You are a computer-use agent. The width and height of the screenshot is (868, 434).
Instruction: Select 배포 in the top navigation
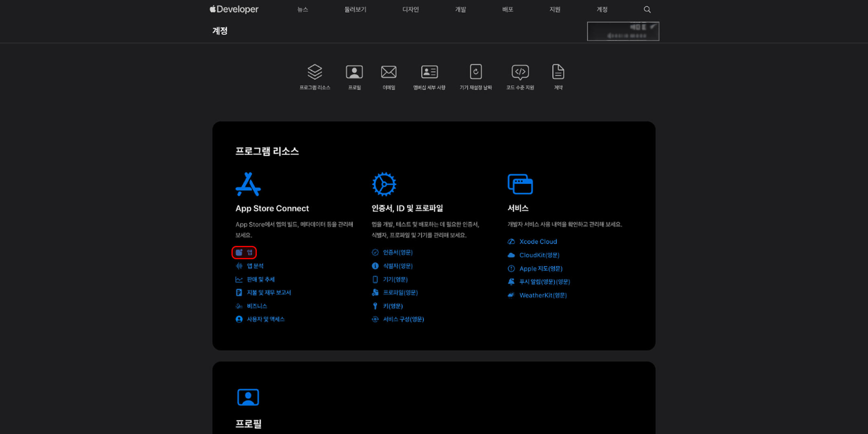[x=508, y=9]
